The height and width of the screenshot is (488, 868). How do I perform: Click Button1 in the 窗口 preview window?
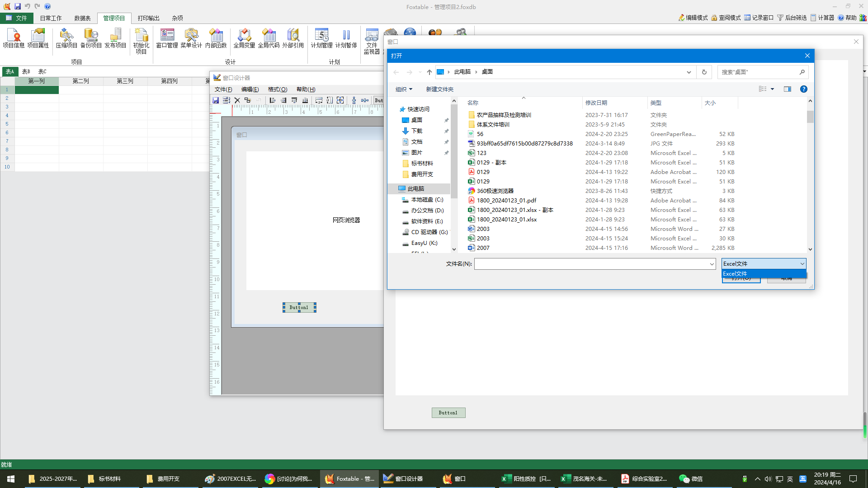(x=448, y=413)
